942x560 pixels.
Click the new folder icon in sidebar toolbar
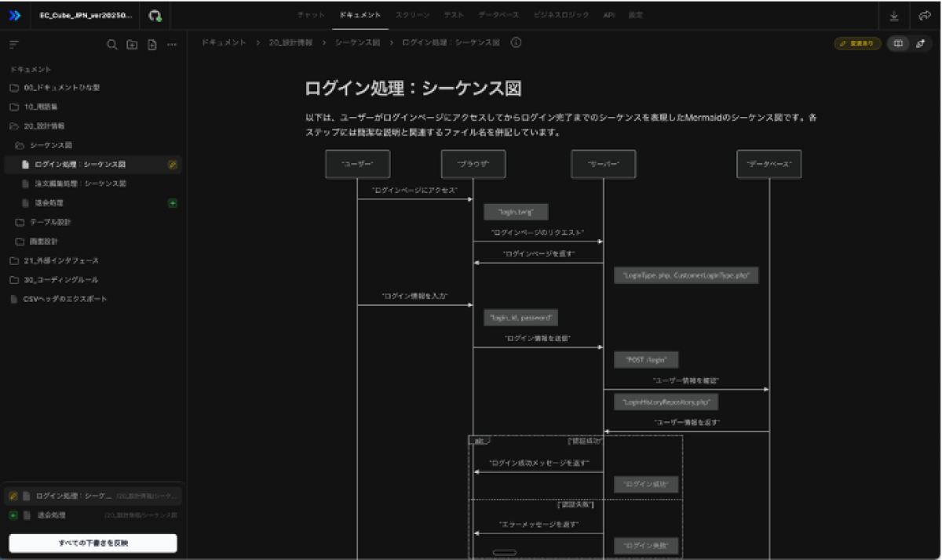pos(132,45)
